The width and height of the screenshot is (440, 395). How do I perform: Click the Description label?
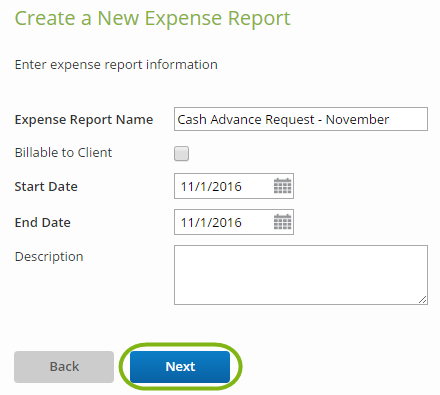[49, 257]
